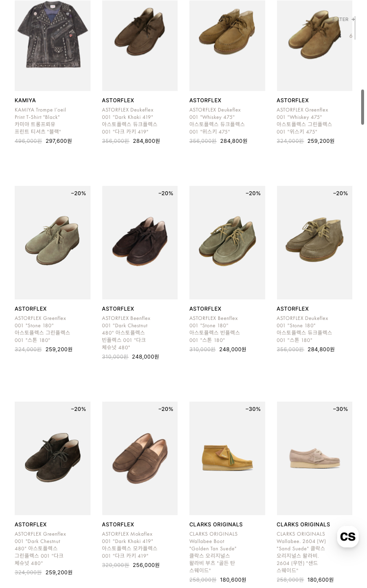Open ASTORFLEX Deukeflex Whiskey 475 product title
Viewport: 367px width, 588px height.
[x=217, y=121]
